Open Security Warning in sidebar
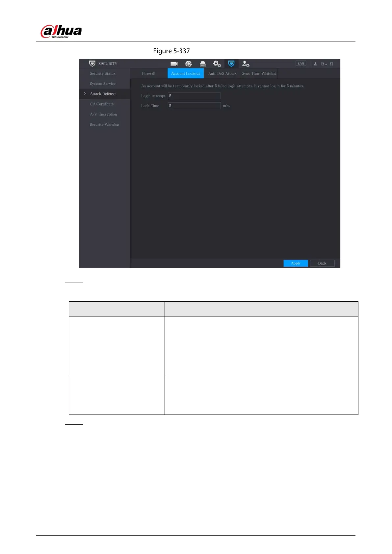Screen dimensions: 392x554 click(x=104, y=124)
